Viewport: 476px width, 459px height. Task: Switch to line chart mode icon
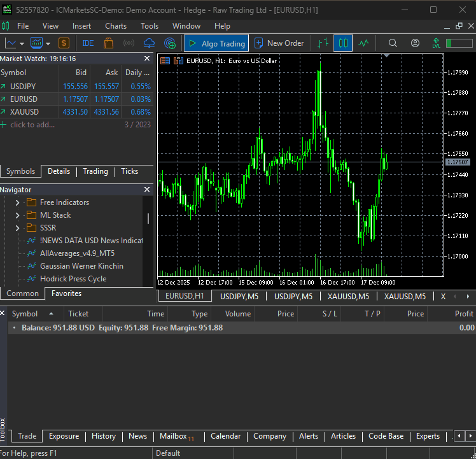363,43
